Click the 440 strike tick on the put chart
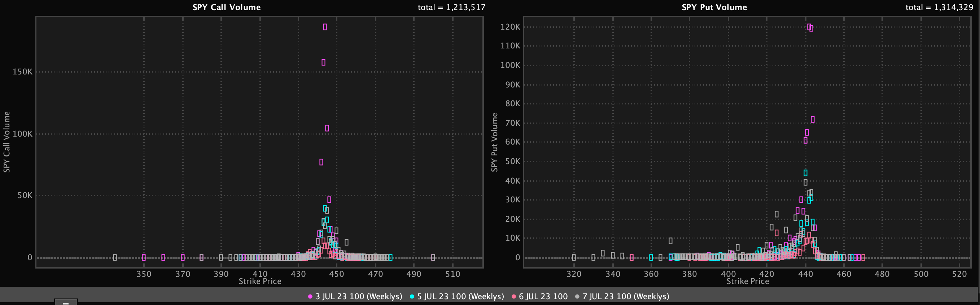 [805, 274]
